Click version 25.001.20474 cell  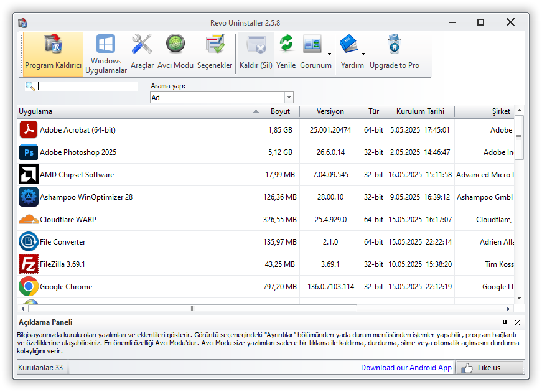pyautogui.click(x=330, y=130)
